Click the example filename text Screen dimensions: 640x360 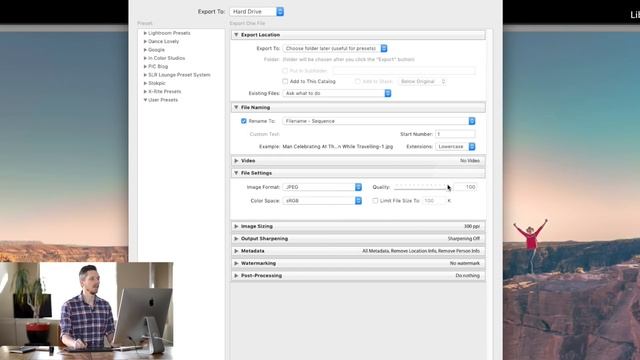tap(338, 147)
